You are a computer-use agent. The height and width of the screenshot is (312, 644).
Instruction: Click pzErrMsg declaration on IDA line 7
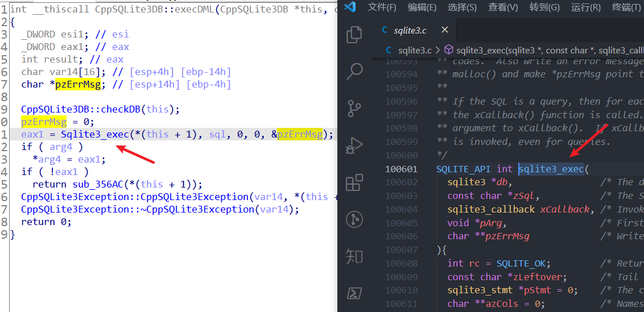(78, 85)
